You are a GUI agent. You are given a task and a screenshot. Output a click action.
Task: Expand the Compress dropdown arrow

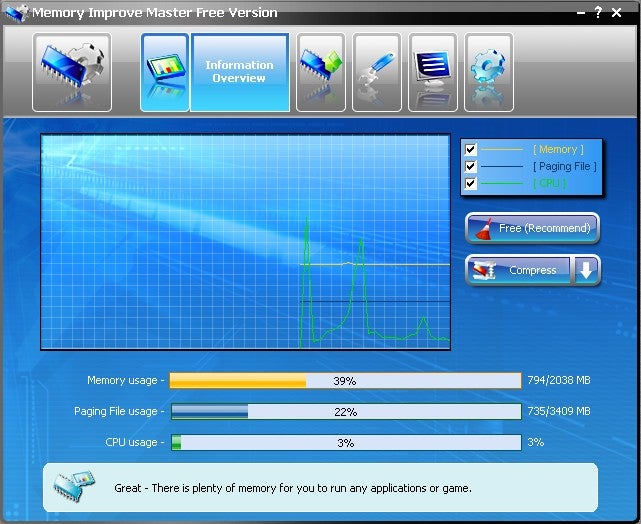pyautogui.click(x=587, y=270)
